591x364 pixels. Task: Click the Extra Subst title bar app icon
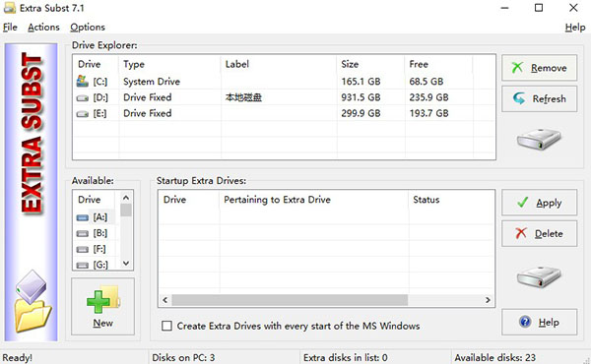click(10, 8)
